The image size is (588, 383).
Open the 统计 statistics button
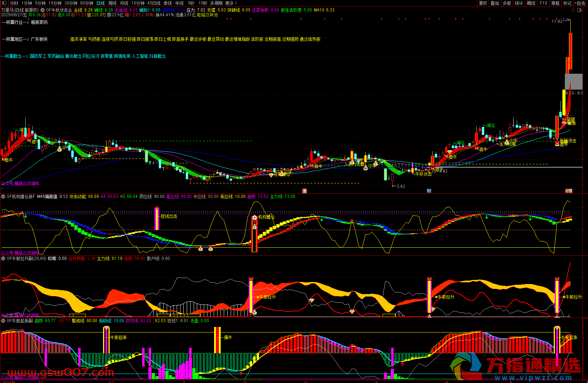[519, 3]
